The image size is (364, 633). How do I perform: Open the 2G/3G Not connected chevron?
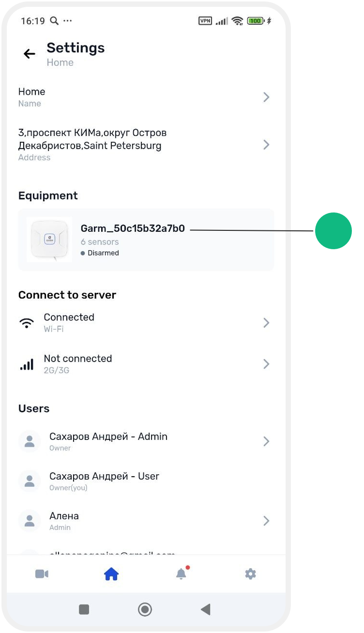point(266,364)
